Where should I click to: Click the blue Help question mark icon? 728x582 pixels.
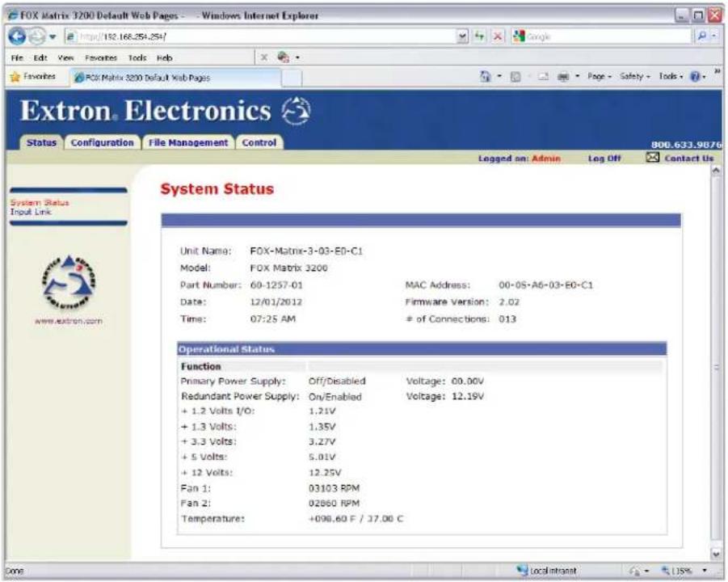[695, 77]
